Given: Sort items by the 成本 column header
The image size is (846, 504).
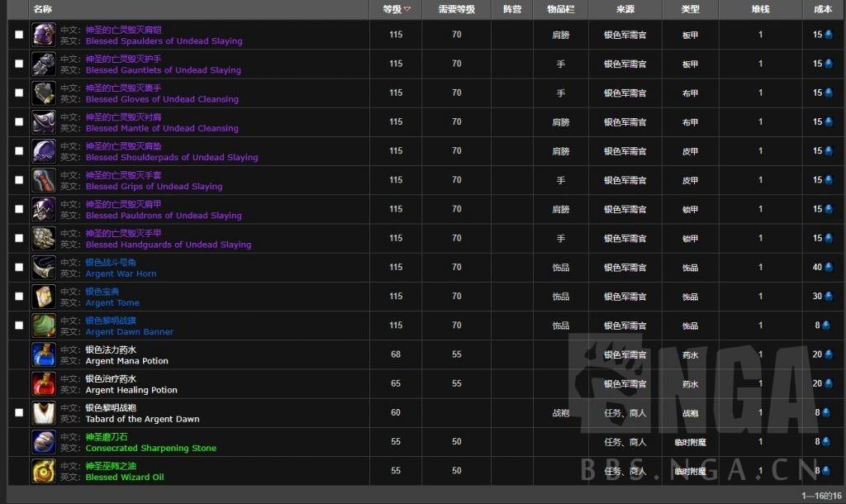Looking at the screenshot, I should pyautogui.click(x=823, y=9).
